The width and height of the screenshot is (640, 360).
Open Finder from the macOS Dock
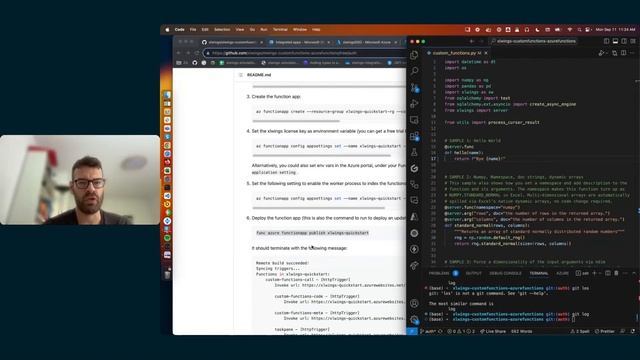(x=167, y=95)
